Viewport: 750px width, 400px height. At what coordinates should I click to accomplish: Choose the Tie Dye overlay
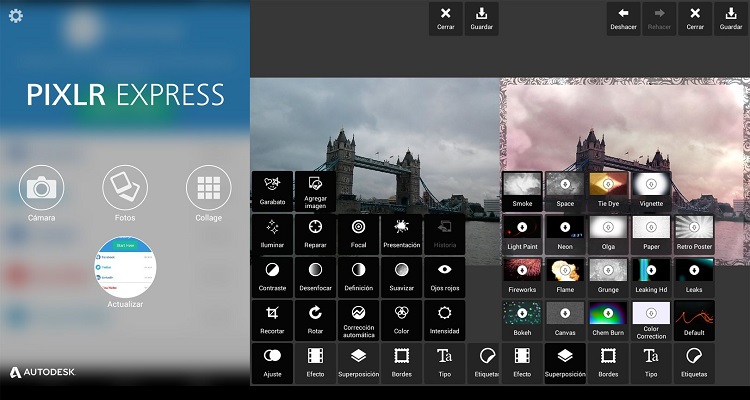pos(608,190)
